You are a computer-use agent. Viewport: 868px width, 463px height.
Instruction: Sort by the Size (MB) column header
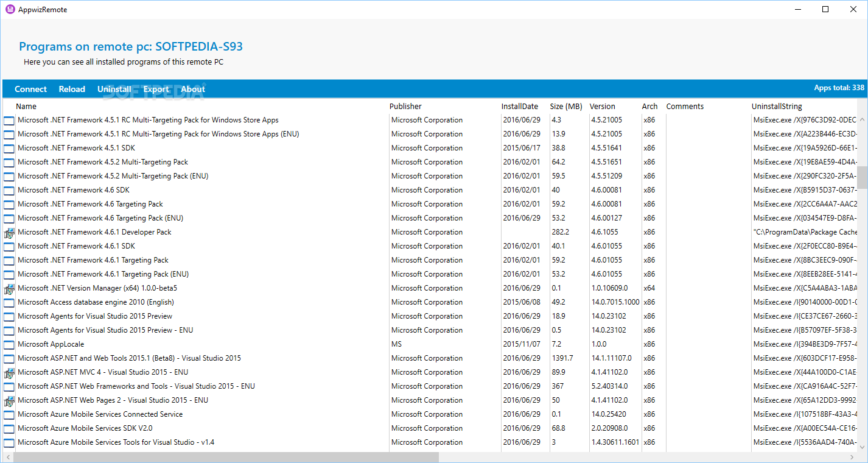coord(565,106)
